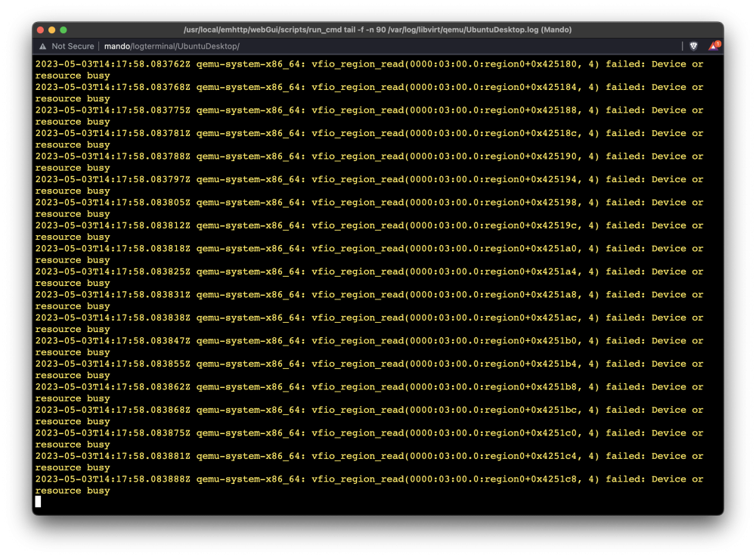Viewport: 756px width, 558px height.
Task: Click timestamp 2023-05-03T14:17:58.083831Z in the log
Action: click(x=113, y=295)
